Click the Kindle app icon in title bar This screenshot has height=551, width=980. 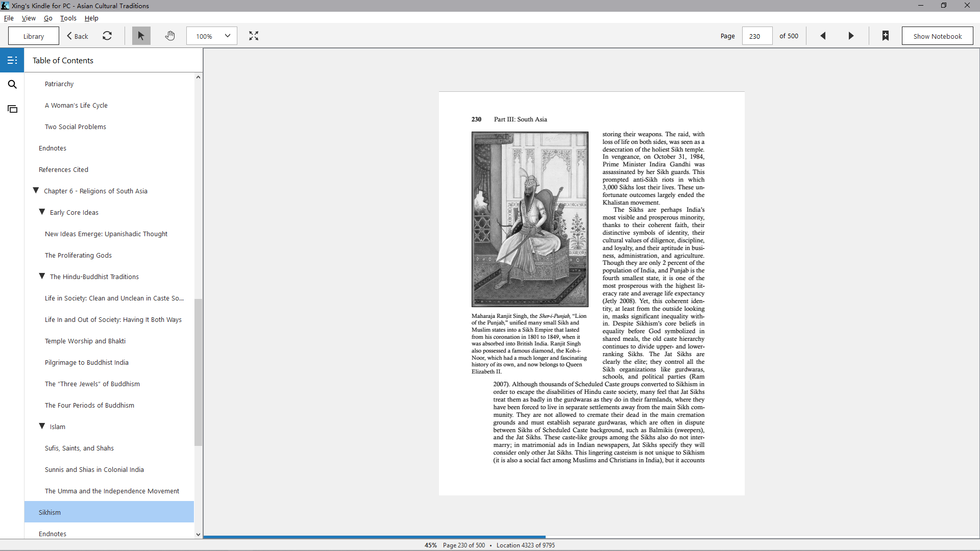tap(5, 6)
